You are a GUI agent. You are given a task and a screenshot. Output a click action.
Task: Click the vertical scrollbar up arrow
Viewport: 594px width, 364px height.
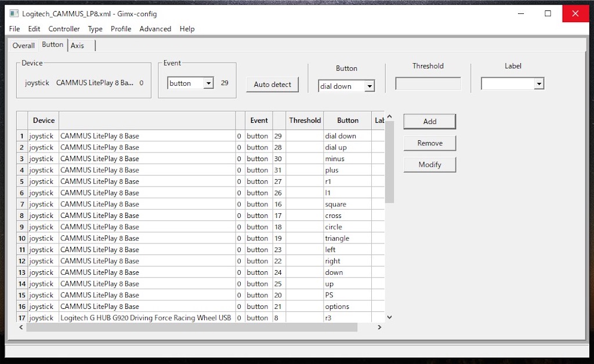(x=389, y=117)
